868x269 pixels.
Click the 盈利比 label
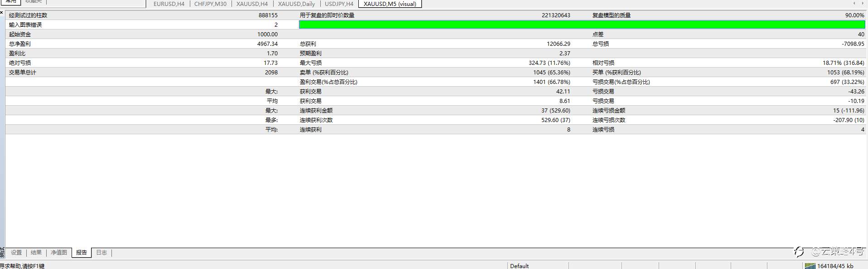point(17,53)
